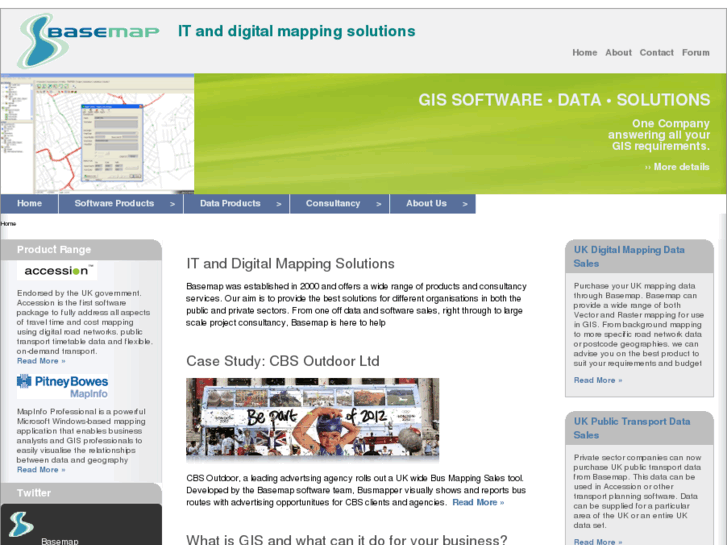Image resolution: width=727 pixels, height=545 pixels.
Task: Expand the Data Products arrow
Action: click(279, 204)
